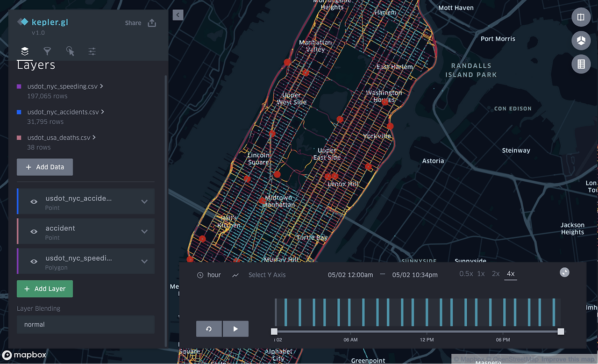Hide the usdot_nyc_accide layer
This screenshot has height=364, width=598.
[x=33, y=201]
